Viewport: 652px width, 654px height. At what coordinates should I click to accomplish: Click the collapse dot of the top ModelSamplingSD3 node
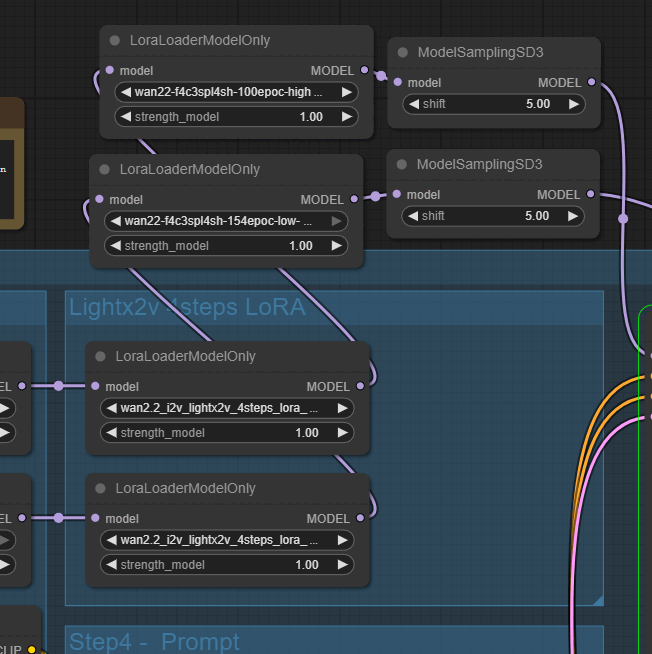403,52
